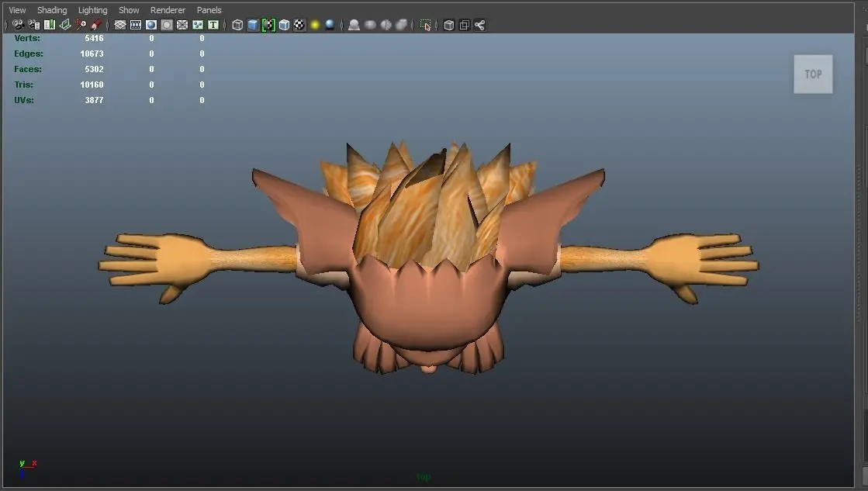This screenshot has width=868, height=491.
Task: Toggle Textured display checker icon
Action: [299, 25]
